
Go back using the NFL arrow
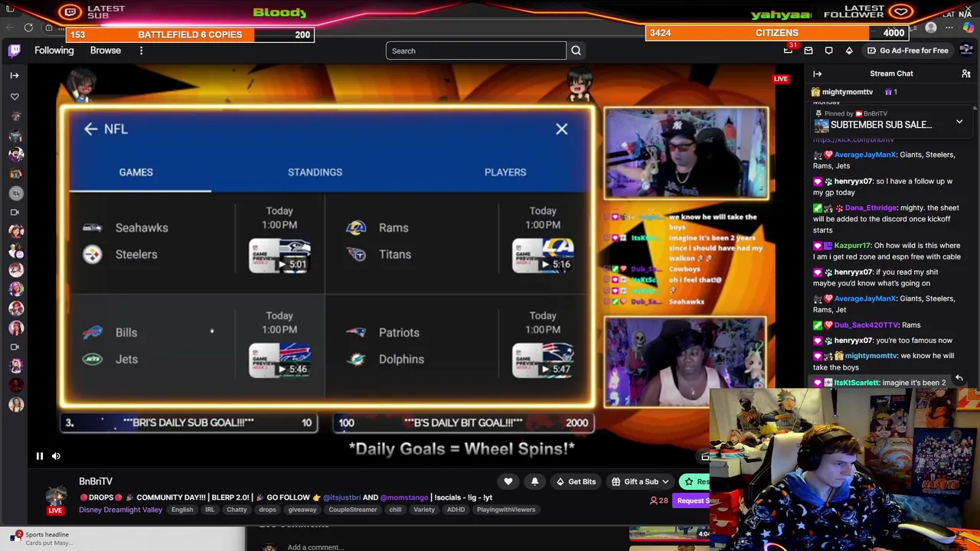coord(90,129)
